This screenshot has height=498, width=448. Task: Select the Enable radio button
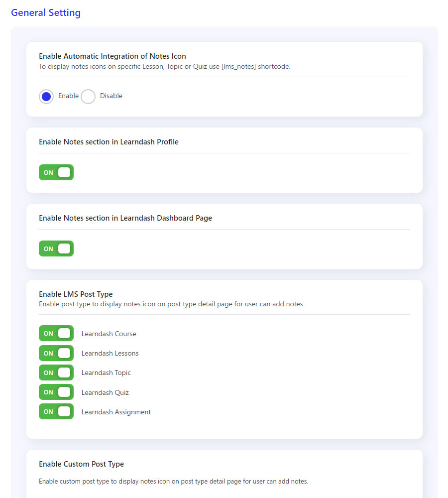pyautogui.click(x=46, y=96)
